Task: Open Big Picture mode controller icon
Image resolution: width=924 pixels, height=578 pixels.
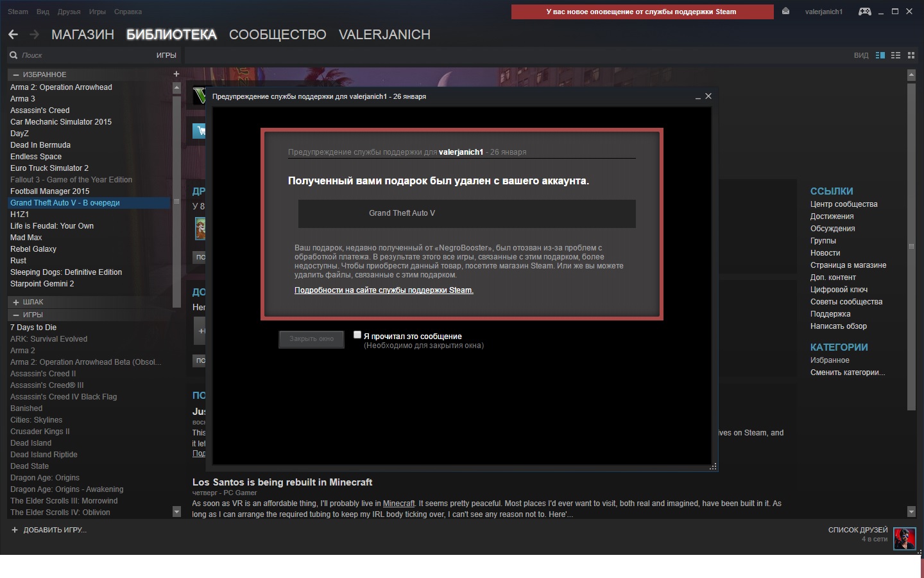Action: tap(865, 12)
